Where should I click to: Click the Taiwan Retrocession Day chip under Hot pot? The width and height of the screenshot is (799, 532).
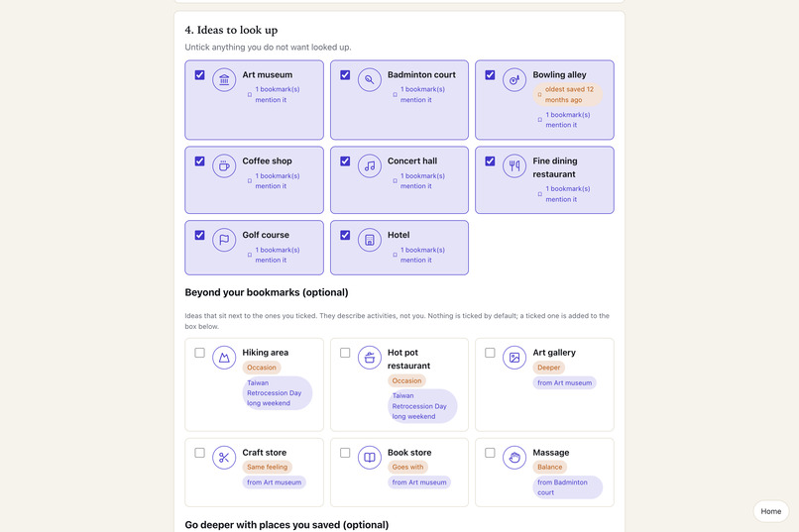pyautogui.click(x=422, y=406)
